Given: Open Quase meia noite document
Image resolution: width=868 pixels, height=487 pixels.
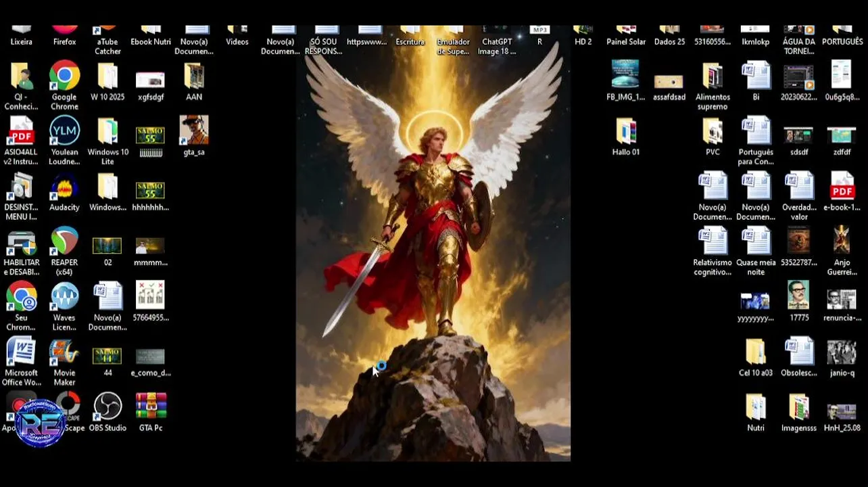Looking at the screenshot, I should coord(756,241).
